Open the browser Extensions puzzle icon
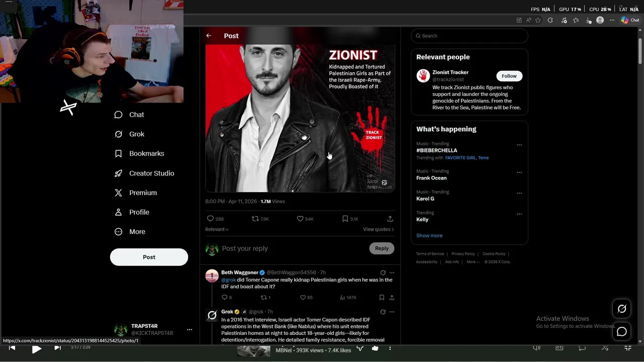 [550, 20]
